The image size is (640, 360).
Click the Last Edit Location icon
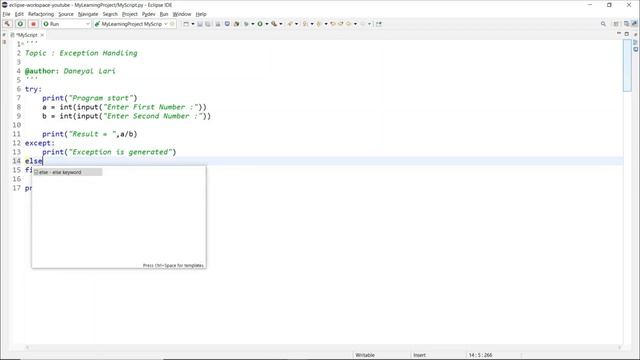point(333,24)
